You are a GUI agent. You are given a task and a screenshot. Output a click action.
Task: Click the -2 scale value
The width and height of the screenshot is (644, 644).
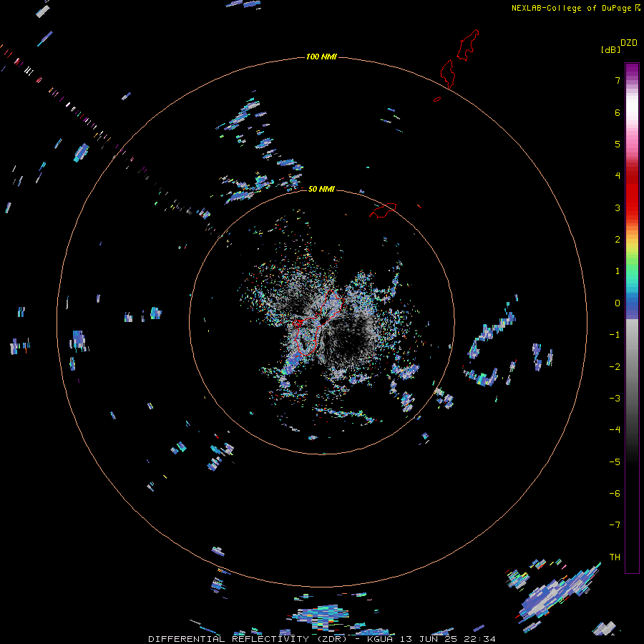point(615,367)
